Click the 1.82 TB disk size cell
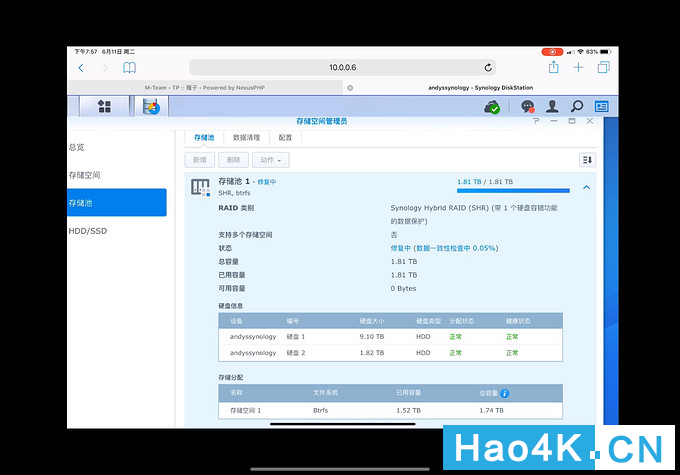This screenshot has height=475, width=680. click(x=372, y=353)
